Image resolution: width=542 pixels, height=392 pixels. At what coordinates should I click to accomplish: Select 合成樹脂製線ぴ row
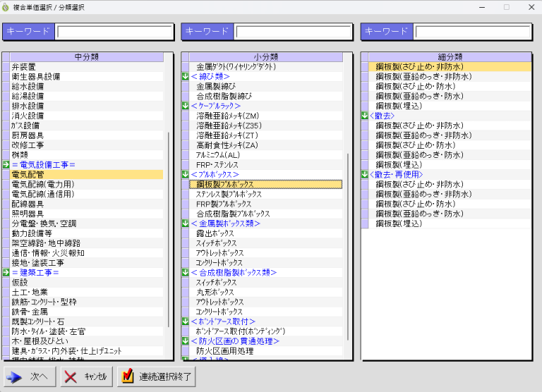(266, 96)
